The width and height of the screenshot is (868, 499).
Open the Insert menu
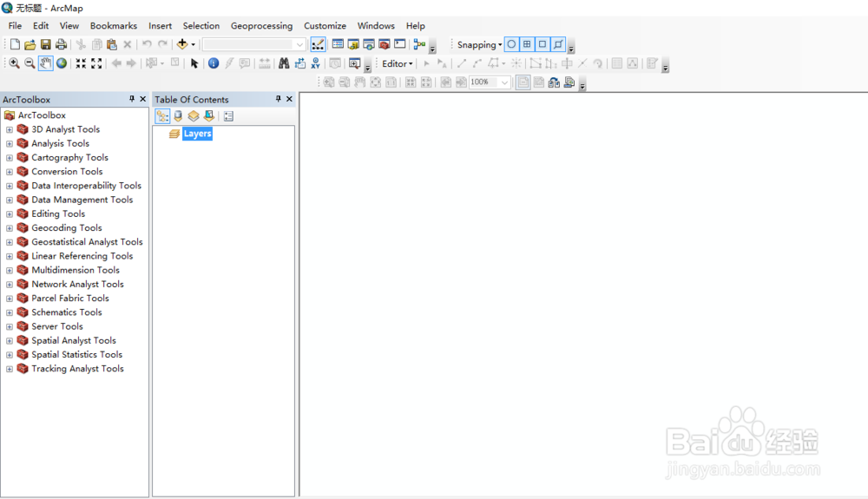pos(160,25)
